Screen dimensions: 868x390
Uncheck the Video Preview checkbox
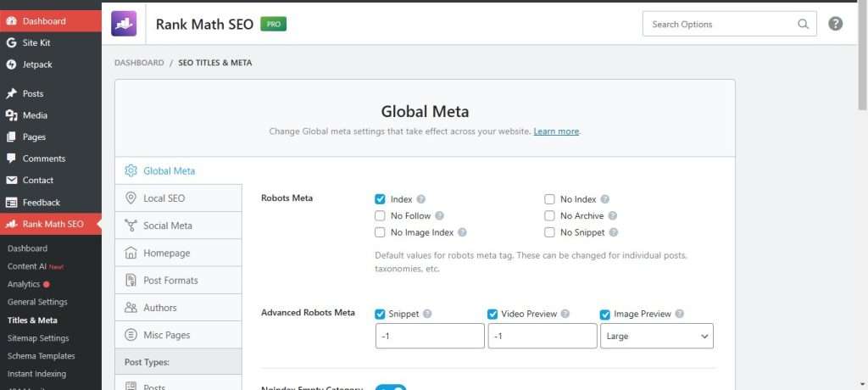point(492,314)
